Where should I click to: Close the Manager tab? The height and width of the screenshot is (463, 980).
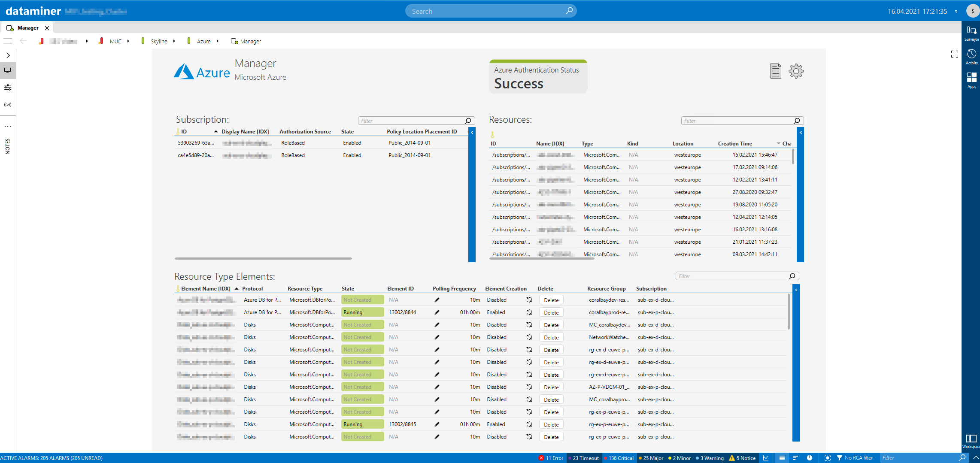click(x=47, y=28)
